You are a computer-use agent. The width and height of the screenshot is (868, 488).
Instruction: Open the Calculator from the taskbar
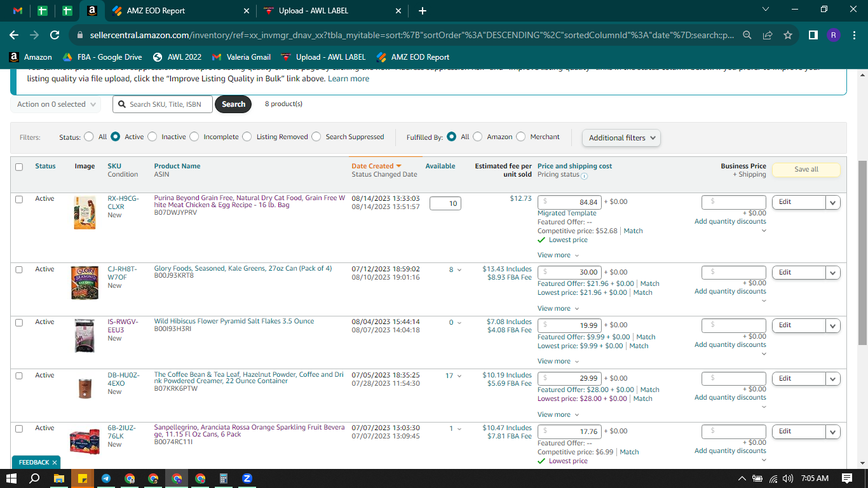pyautogui.click(x=224, y=478)
